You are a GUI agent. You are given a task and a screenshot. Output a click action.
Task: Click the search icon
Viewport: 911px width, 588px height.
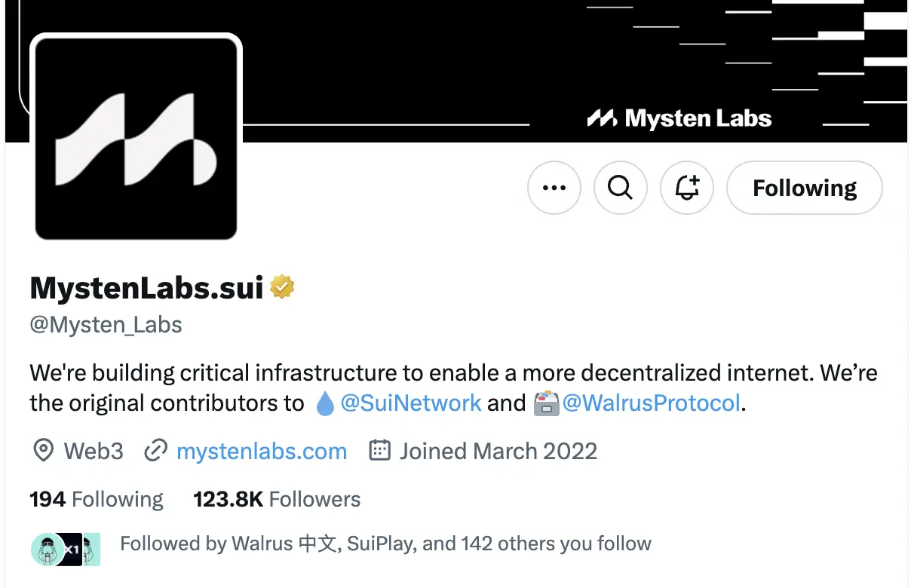pos(621,188)
